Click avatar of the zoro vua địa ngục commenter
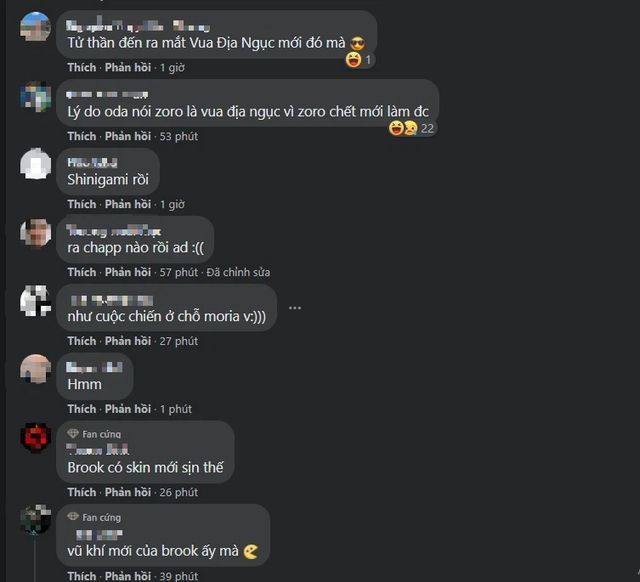Screen dimensions: 640x582 pyautogui.click(x=36, y=96)
